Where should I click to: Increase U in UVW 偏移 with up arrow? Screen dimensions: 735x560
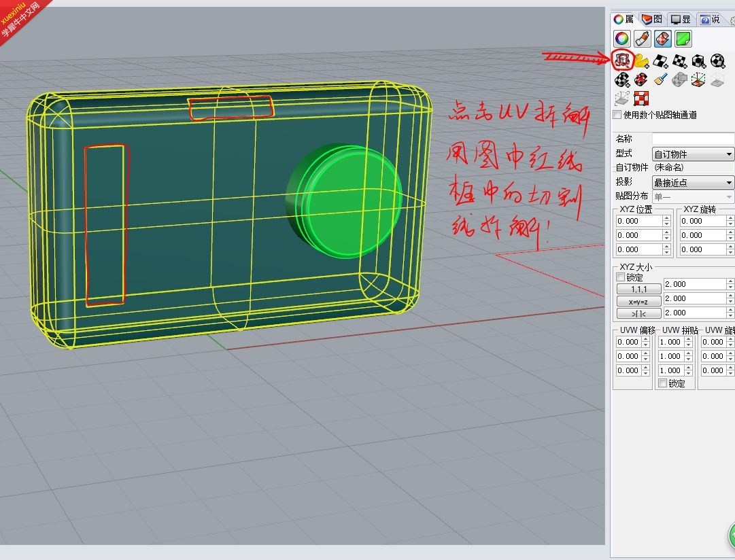(645, 339)
